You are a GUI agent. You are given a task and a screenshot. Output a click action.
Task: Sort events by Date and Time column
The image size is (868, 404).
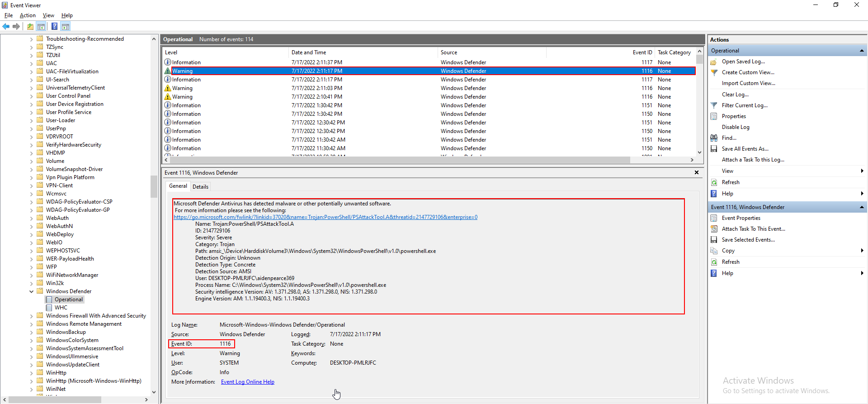(363, 52)
